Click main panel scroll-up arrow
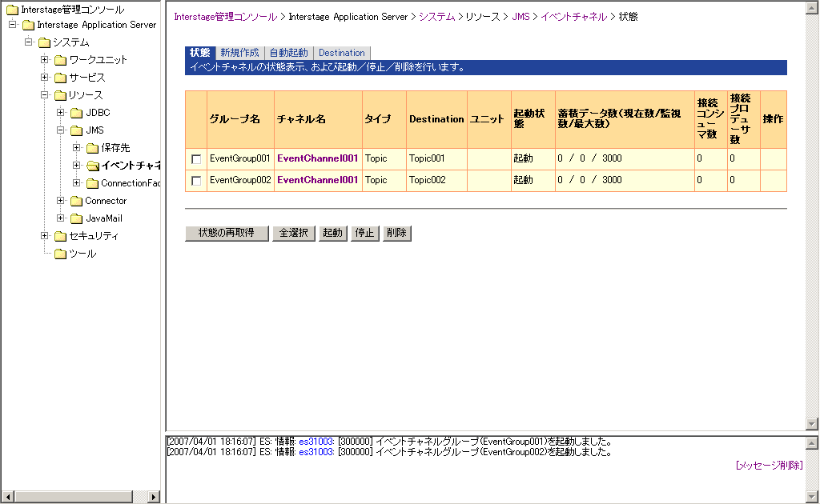Image resolution: width=820 pixels, height=504 pixels. pos(812,6)
